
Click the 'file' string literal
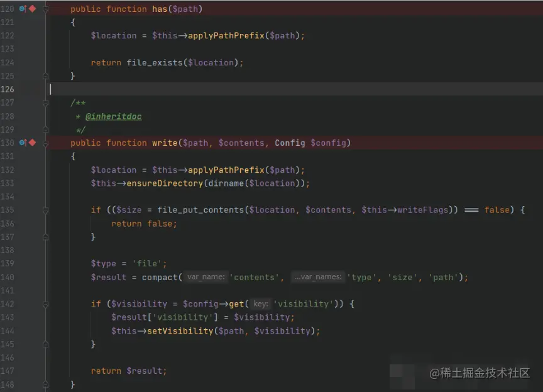click(147, 263)
